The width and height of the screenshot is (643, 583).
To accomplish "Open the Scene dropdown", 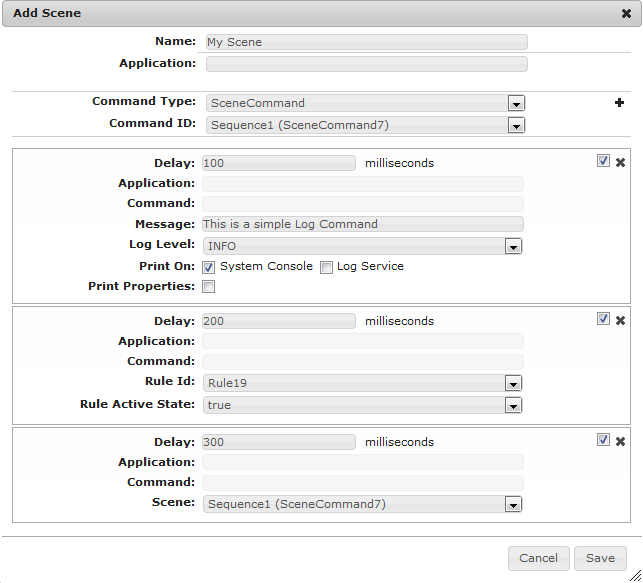I will pos(512,505).
